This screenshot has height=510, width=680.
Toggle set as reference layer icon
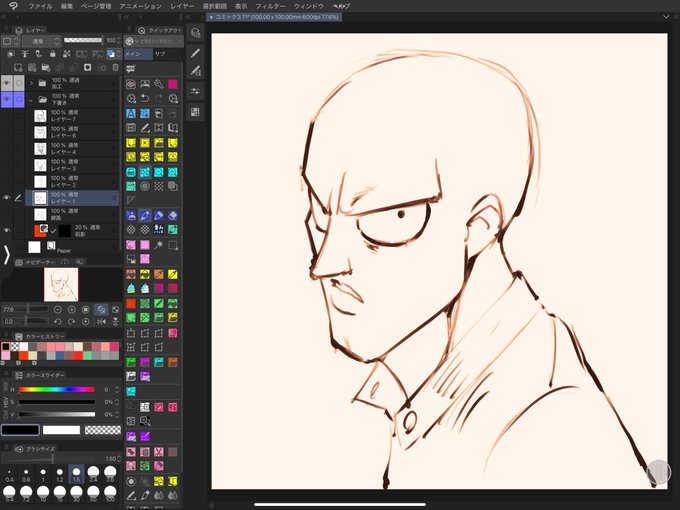(25, 54)
